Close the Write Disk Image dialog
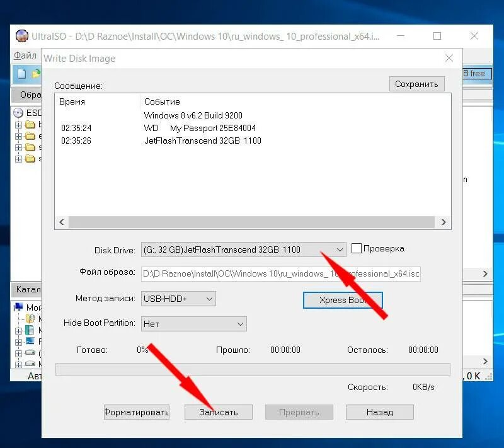 tap(449, 58)
